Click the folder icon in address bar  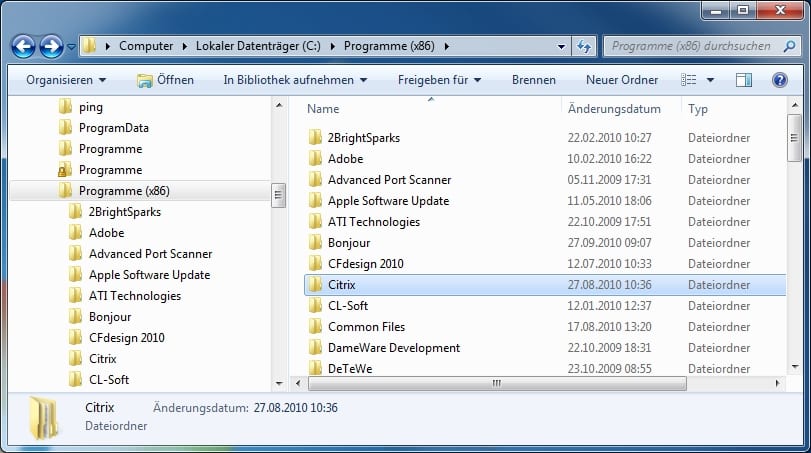(89, 46)
